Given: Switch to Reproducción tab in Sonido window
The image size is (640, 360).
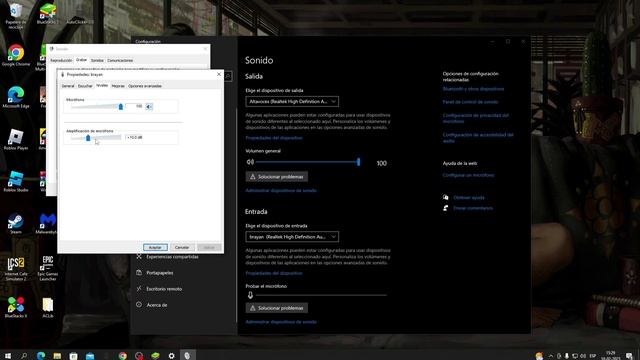Looking at the screenshot, I should tap(61, 60).
